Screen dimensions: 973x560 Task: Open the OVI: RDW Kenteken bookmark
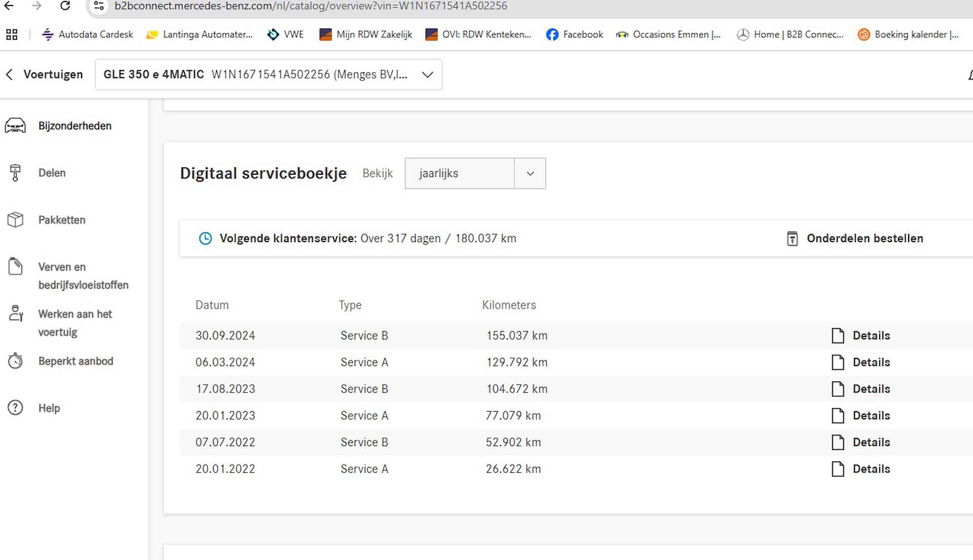(x=478, y=34)
